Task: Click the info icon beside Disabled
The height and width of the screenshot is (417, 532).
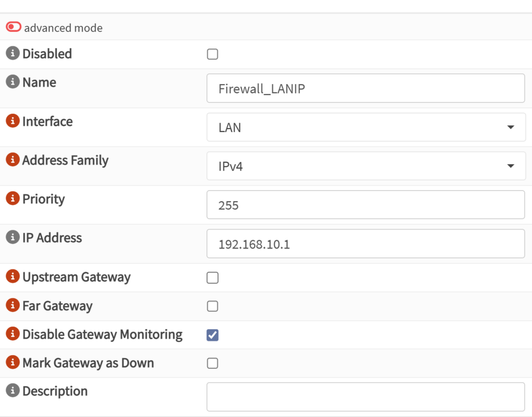Action: 12,54
